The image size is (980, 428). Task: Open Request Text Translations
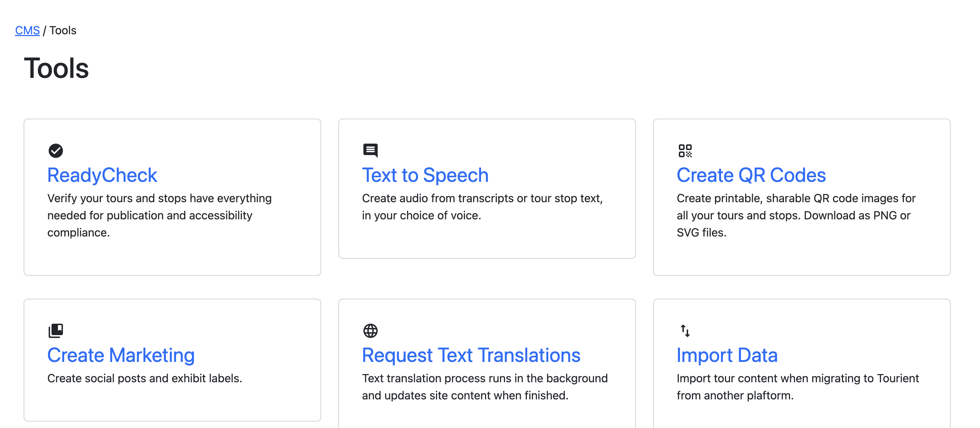471,355
